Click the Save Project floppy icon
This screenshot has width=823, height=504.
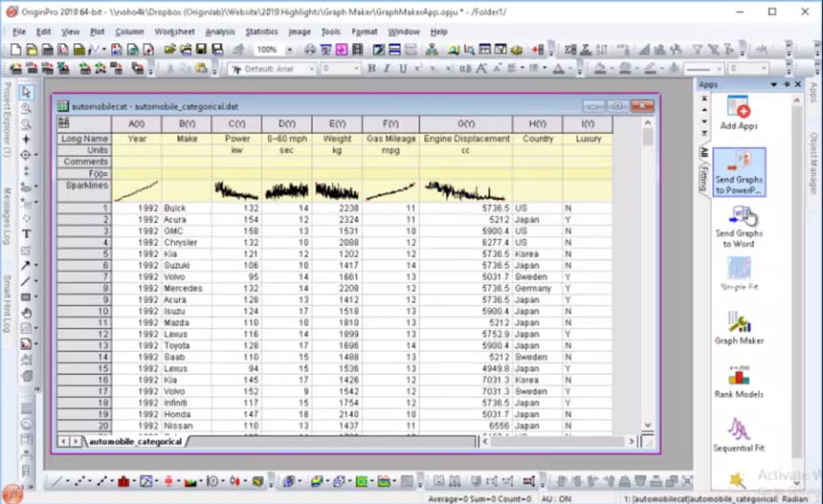201,50
